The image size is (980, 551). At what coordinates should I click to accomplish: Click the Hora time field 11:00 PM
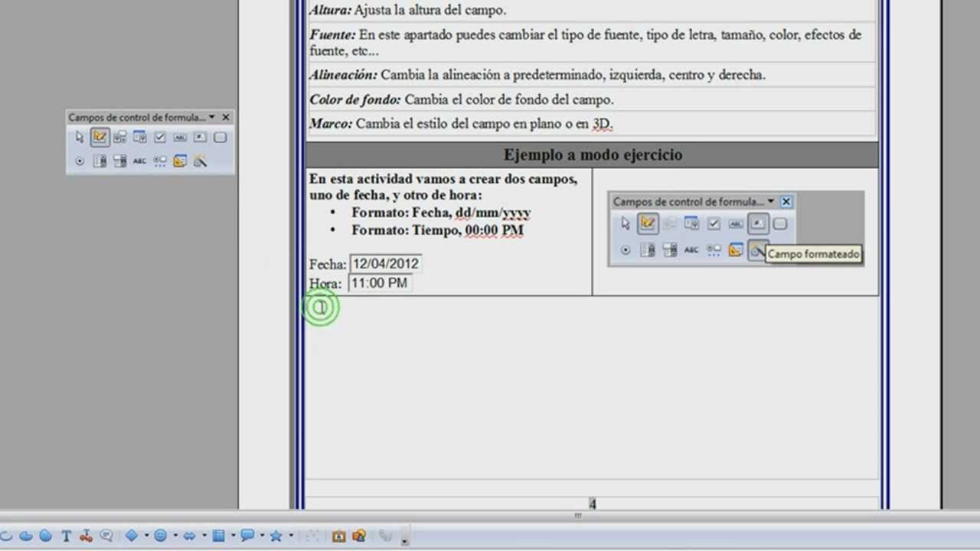coord(379,283)
